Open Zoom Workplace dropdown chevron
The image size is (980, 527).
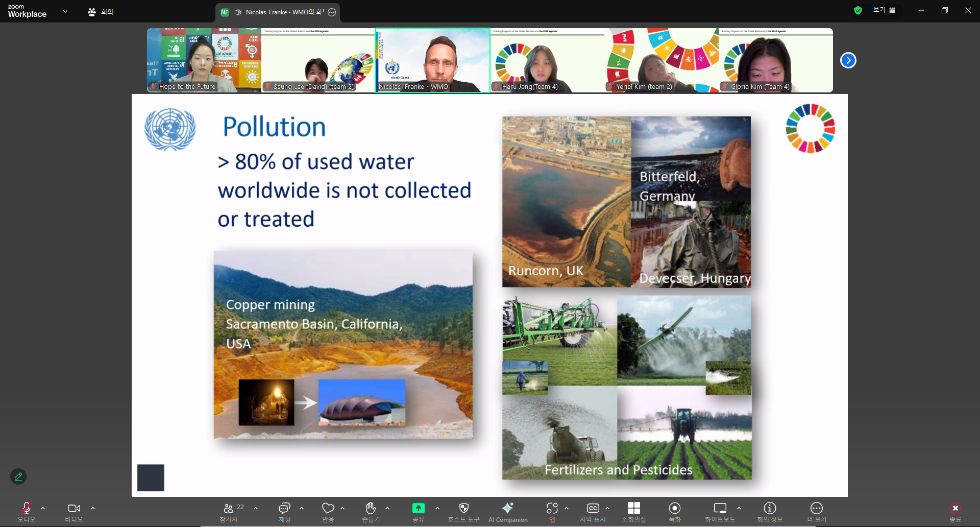65,11
